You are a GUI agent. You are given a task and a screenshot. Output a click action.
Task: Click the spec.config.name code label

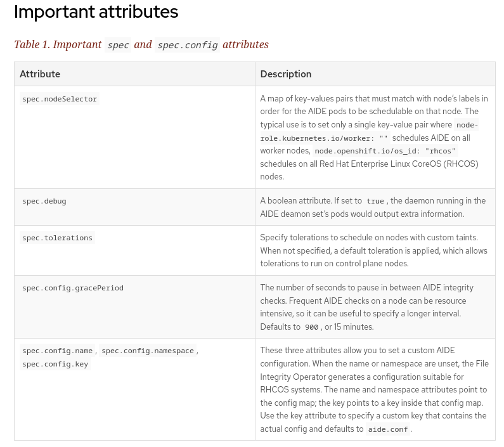point(58,351)
